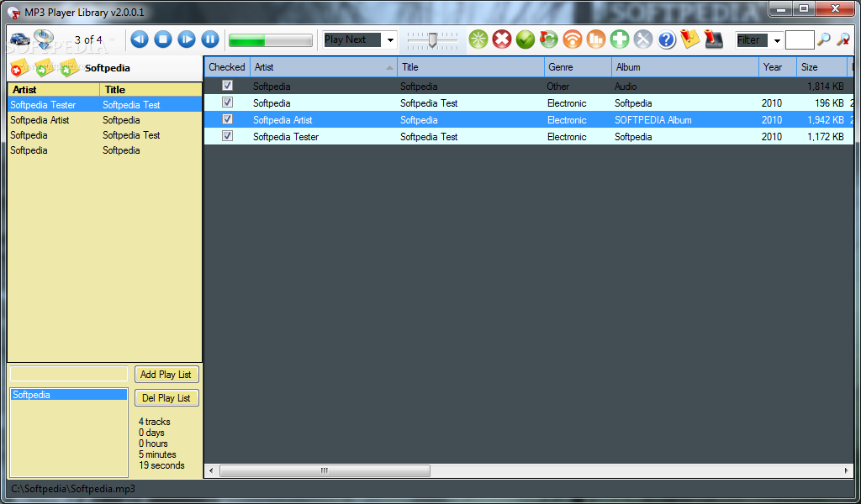
Task: Uncheck the Softpedia / Other genre row checkbox
Action: click(227, 86)
